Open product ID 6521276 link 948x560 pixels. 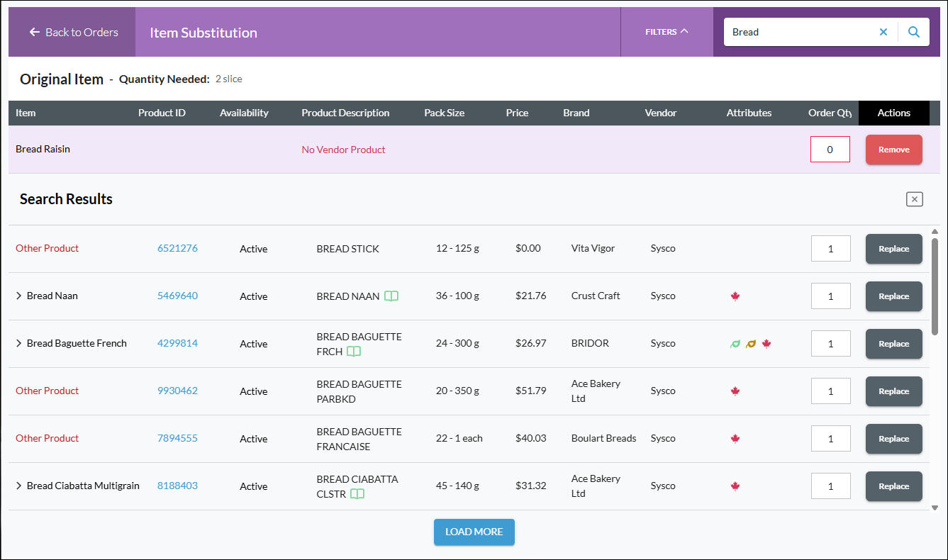pos(177,248)
